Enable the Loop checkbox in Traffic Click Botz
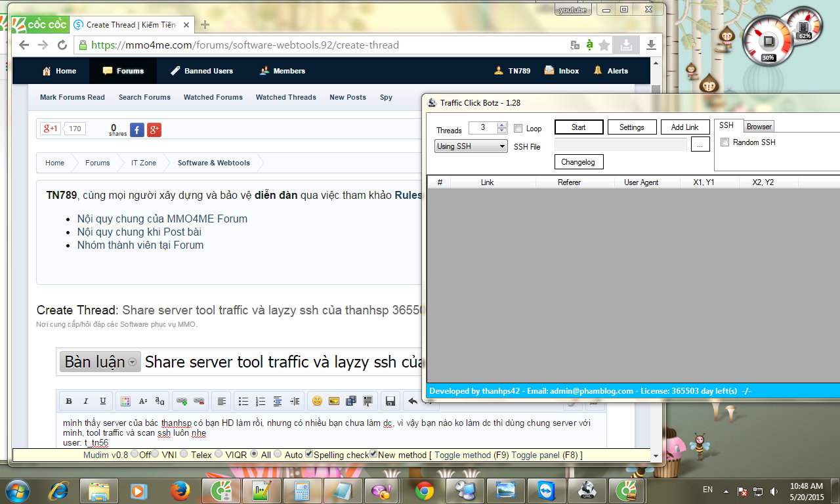Viewport: 840px width, 504px height. click(518, 129)
